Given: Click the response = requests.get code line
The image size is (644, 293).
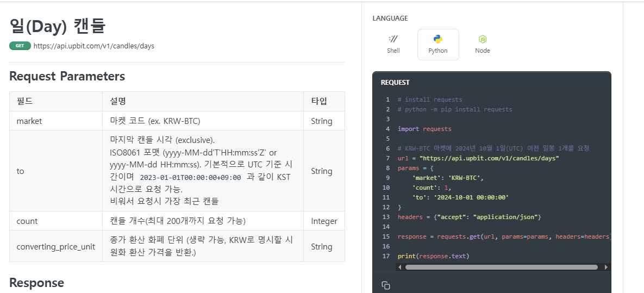Looking at the screenshot, I should (504, 236).
